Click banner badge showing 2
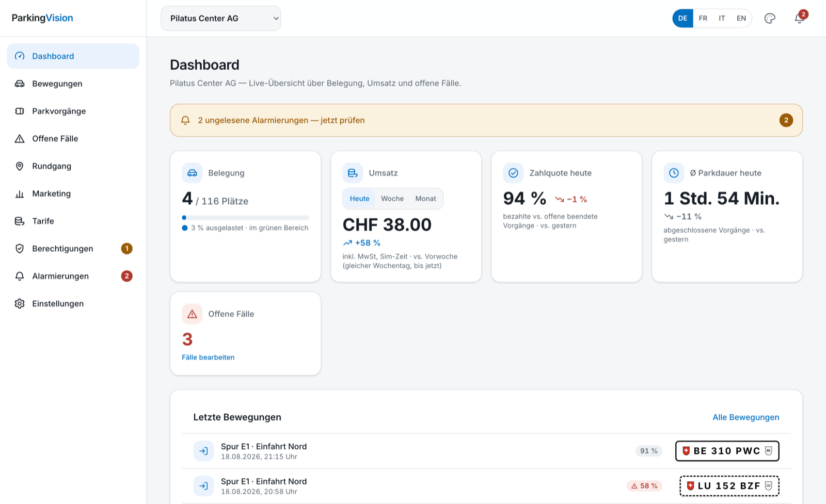Image resolution: width=826 pixels, height=504 pixels. pos(786,120)
